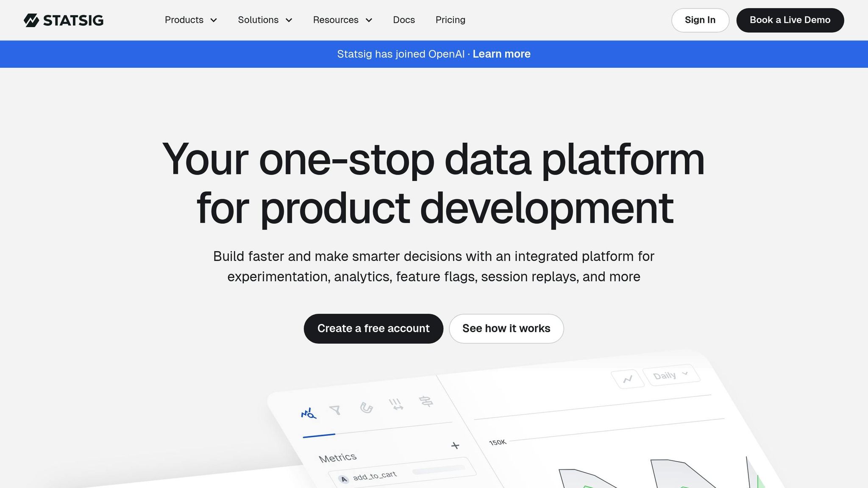Click the add_to_cart 'A' metric badge

pos(344,479)
